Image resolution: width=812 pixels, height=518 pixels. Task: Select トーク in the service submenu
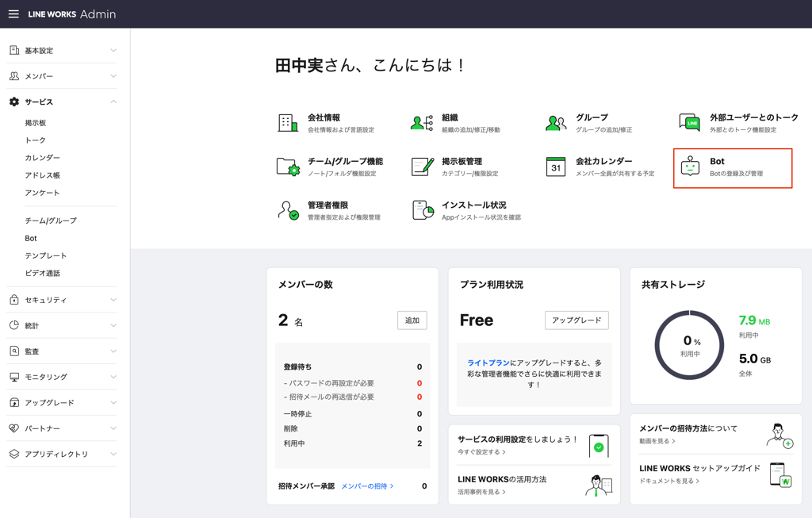click(35, 140)
